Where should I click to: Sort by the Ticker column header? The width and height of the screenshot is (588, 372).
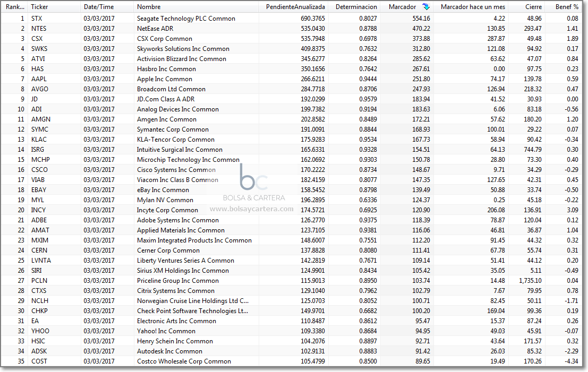39,7
